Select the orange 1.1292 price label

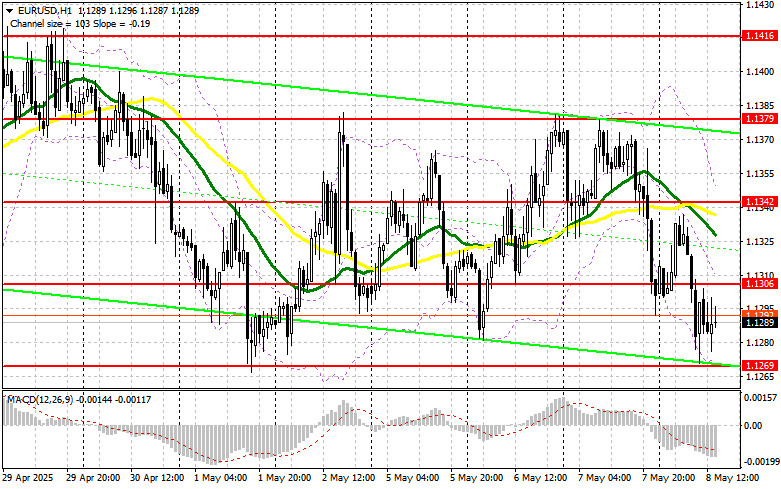[759, 314]
